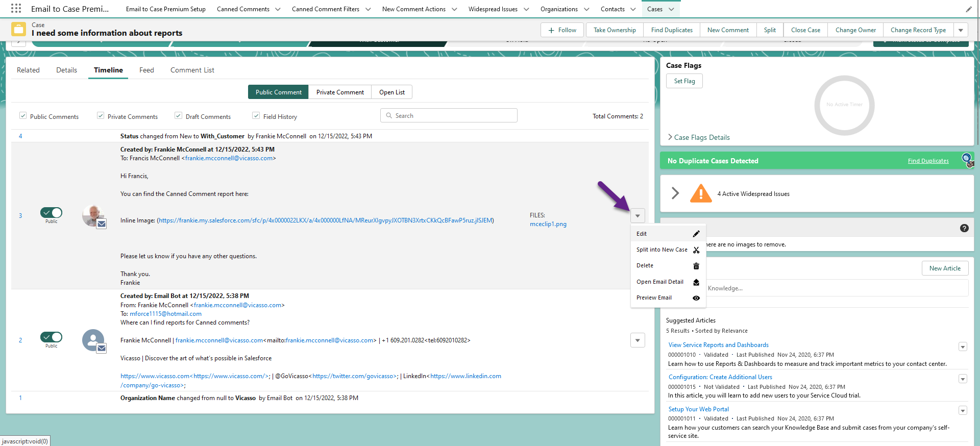Open the actions dropdown for comment 2
The height and width of the screenshot is (446, 980).
pos(638,340)
